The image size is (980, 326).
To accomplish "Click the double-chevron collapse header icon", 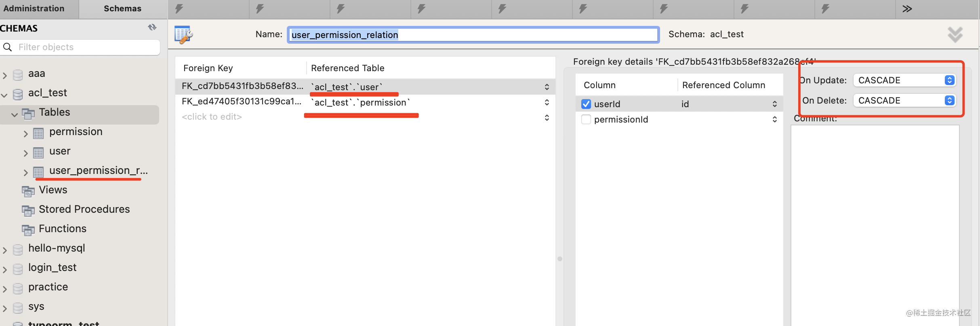I will (955, 35).
